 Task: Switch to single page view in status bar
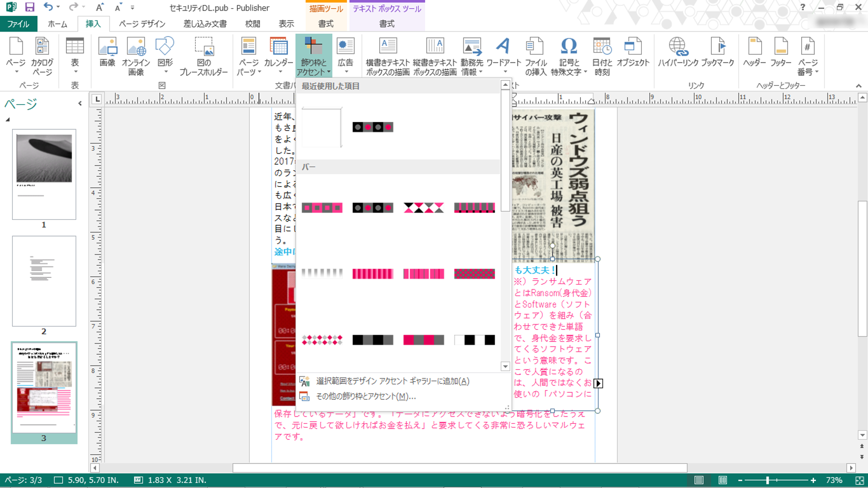point(699,480)
